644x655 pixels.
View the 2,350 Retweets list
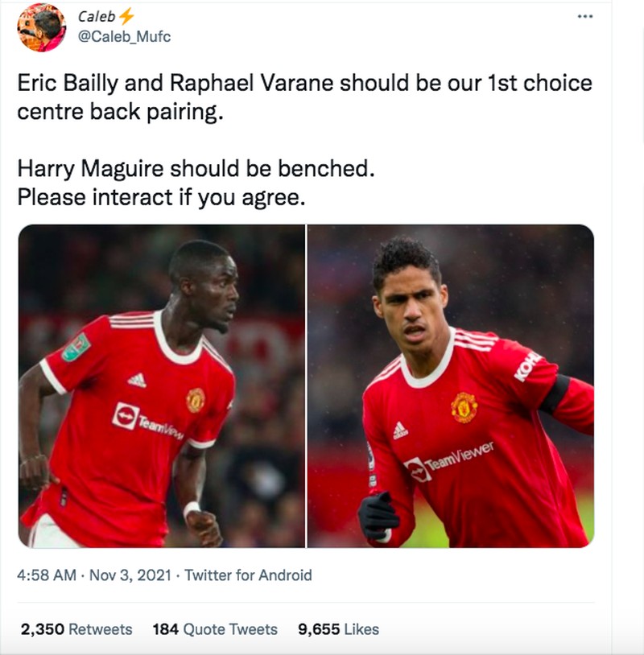pyautogui.click(x=76, y=629)
